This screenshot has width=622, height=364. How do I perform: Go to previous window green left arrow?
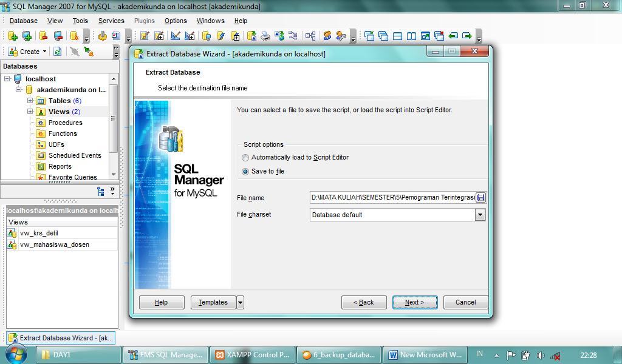point(453,36)
